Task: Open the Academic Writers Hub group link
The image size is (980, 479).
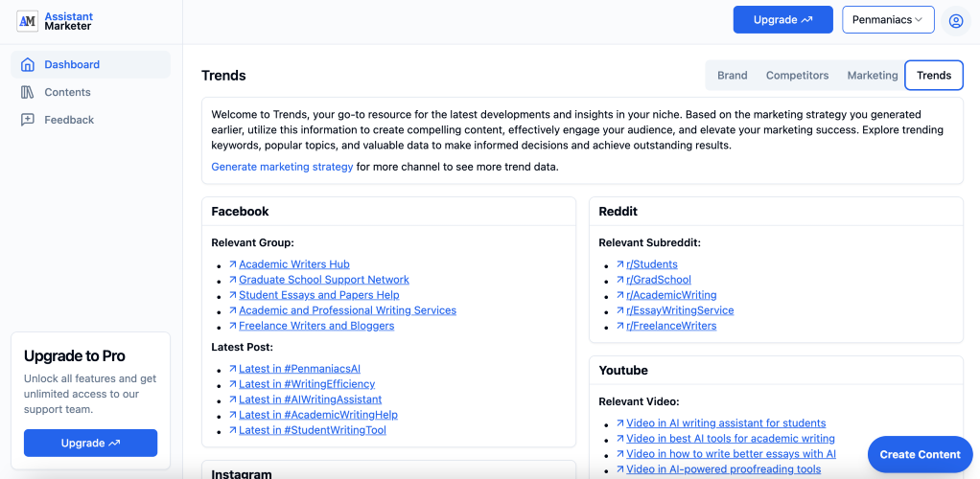Action: click(x=294, y=264)
